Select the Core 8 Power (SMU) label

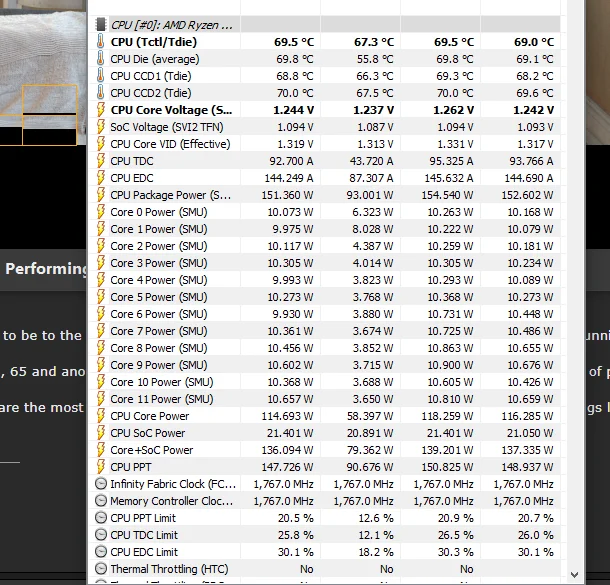click(x=159, y=348)
